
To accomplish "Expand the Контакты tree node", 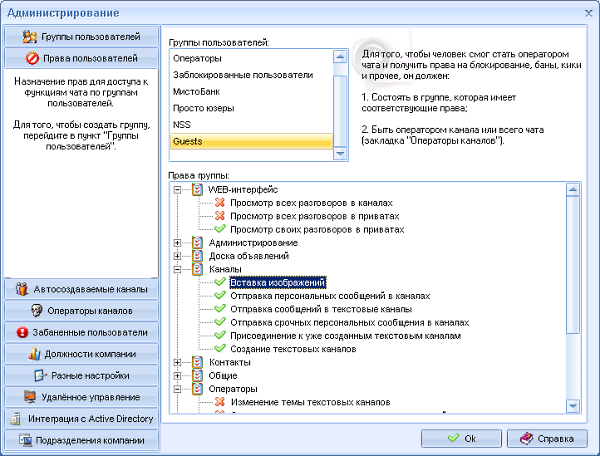I will tap(179, 363).
